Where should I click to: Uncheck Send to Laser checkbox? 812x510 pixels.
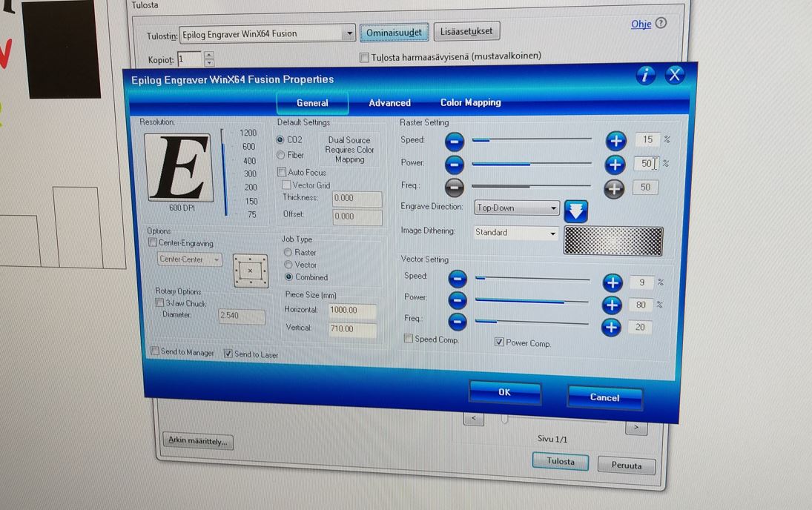tap(228, 353)
